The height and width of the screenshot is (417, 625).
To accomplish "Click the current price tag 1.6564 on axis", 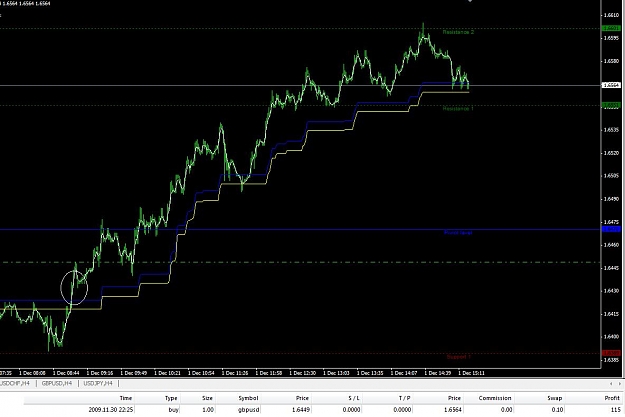I will [x=611, y=85].
